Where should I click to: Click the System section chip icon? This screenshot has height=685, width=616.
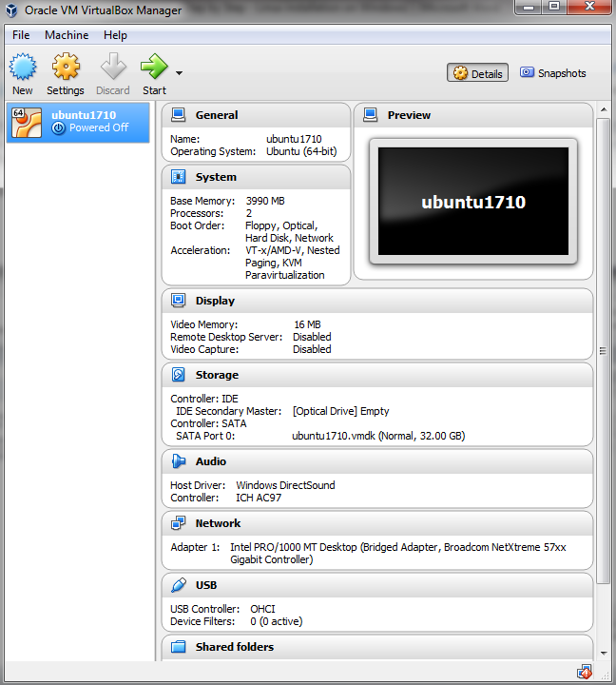[x=178, y=177]
